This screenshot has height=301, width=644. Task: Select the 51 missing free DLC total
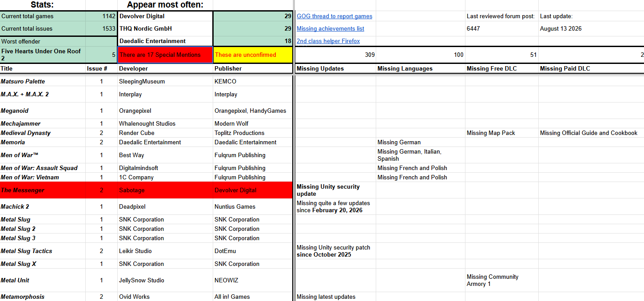click(502, 55)
